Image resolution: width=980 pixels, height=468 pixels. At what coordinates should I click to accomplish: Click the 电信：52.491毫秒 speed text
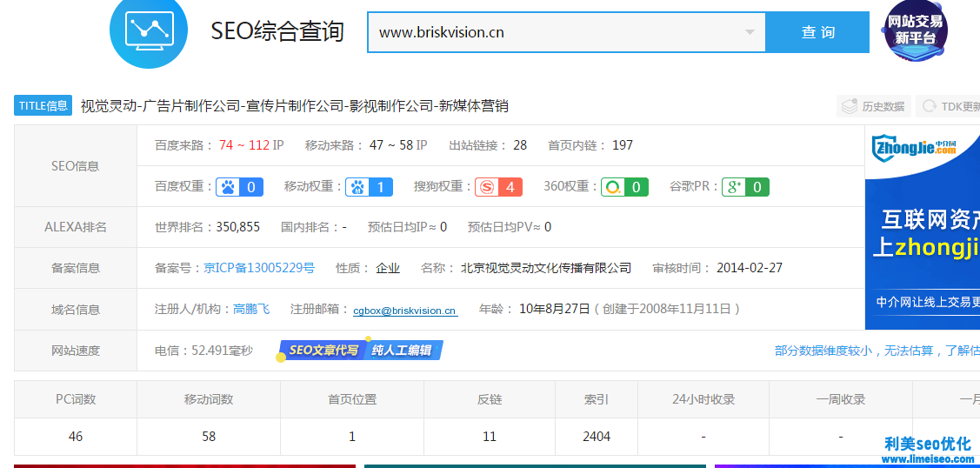(203, 351)
